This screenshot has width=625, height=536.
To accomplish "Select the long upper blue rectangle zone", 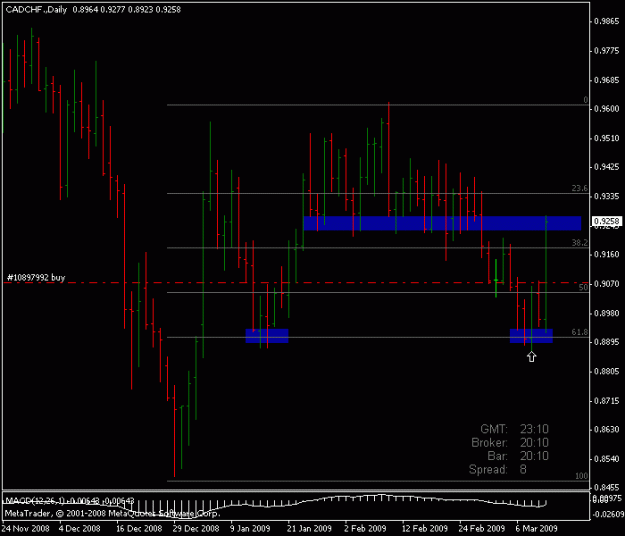I will [442, 223].
